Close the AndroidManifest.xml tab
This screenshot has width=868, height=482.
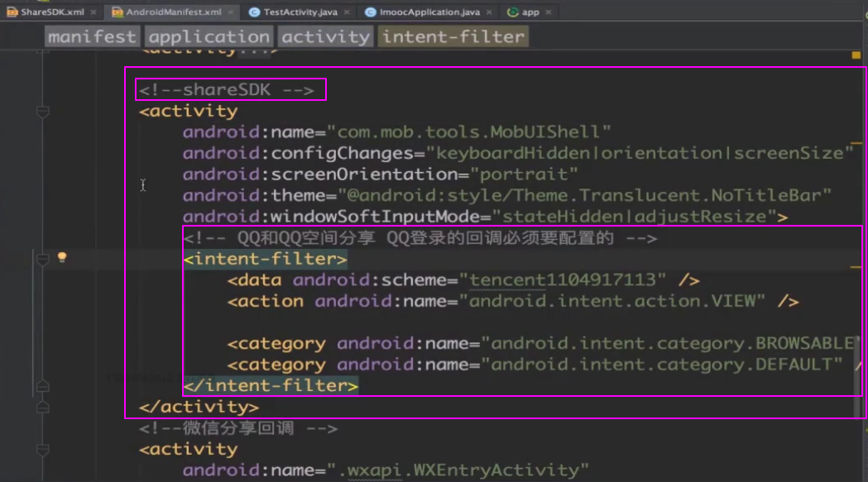tap(230, 12)
